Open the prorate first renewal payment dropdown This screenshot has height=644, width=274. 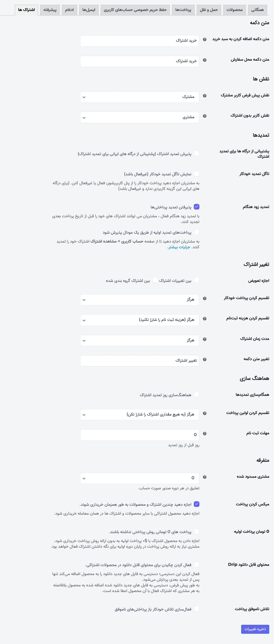click(140, 414)
